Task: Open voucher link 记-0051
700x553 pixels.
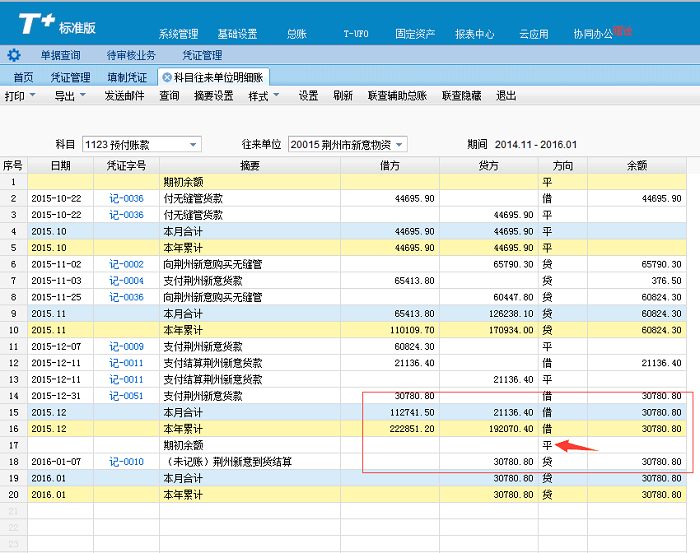Action: (x=126, y=397)
